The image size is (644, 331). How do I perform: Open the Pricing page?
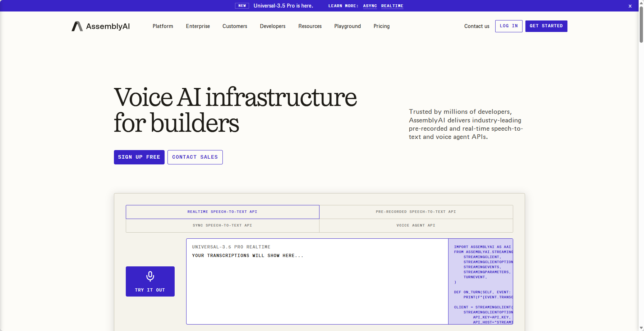(x=382, y=26)
